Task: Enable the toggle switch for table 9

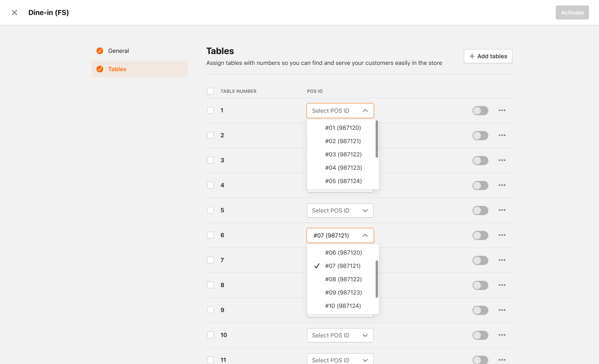Action: pos(480,310)
